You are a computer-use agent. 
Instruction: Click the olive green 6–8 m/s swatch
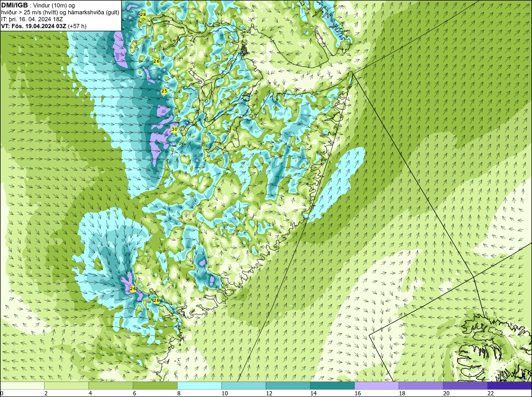point(155,386)
